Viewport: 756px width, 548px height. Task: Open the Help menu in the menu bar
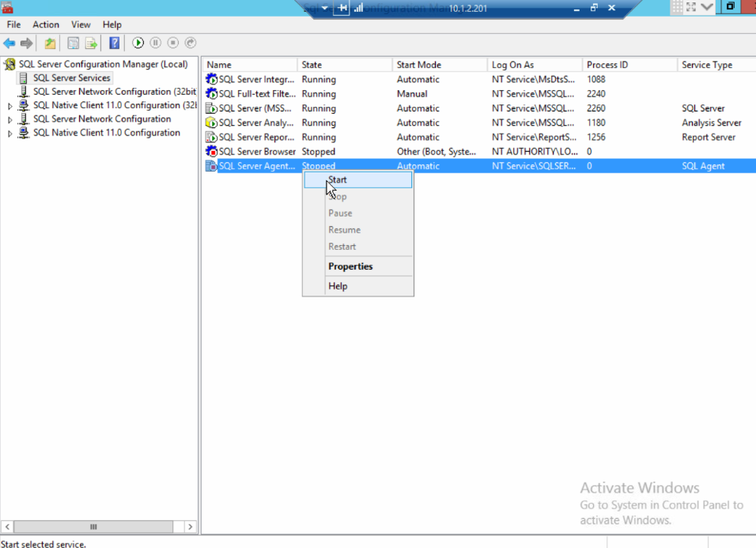coord(112,25)
